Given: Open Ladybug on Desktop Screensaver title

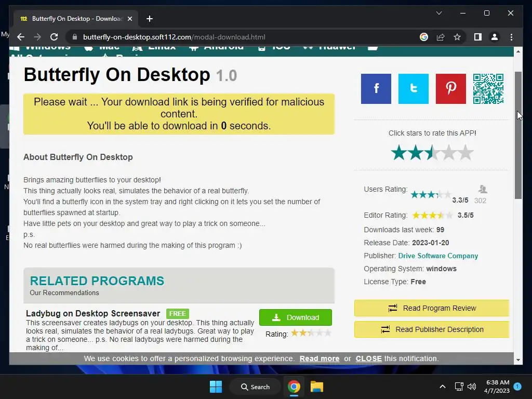Looking at the screenshot, I should click(x=93, y=313).
